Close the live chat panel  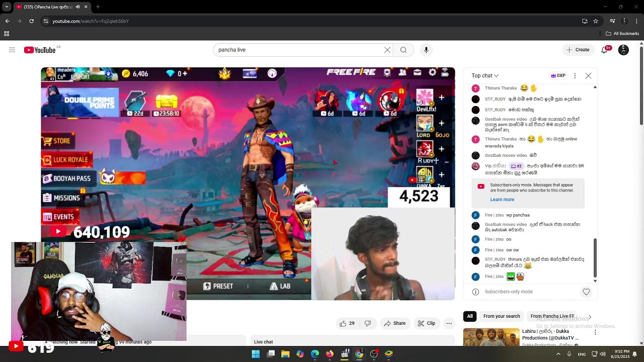pos(588,76)
